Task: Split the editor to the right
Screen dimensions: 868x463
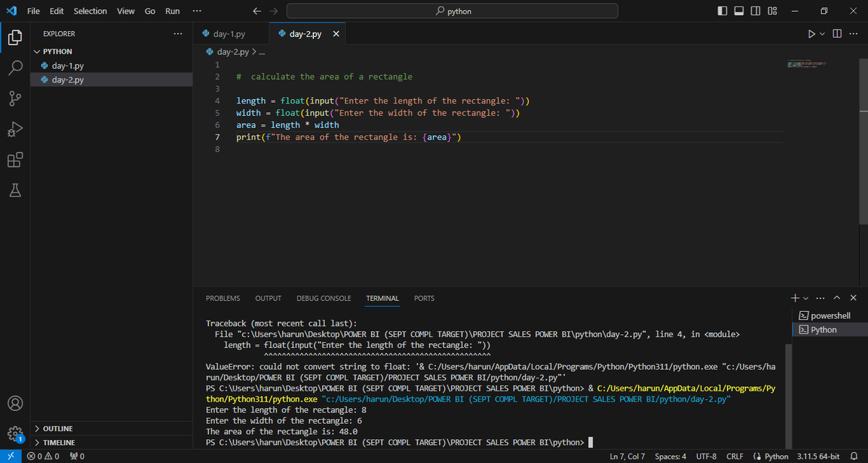Action: (838, 34)
